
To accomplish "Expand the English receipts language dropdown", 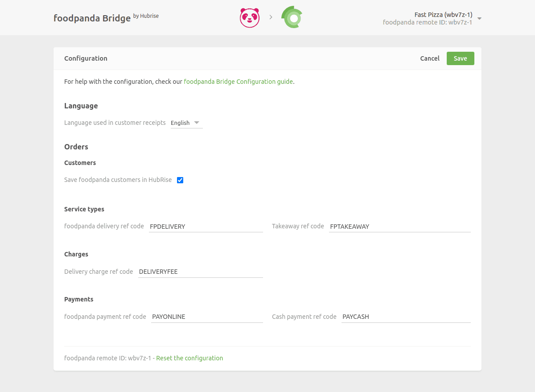I will 186,123.
